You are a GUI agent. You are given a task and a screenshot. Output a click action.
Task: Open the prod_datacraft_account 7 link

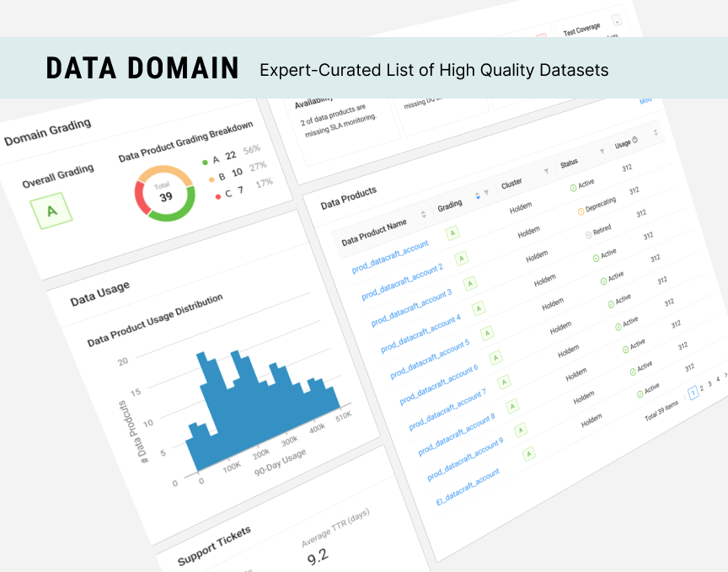coord(447,410)
